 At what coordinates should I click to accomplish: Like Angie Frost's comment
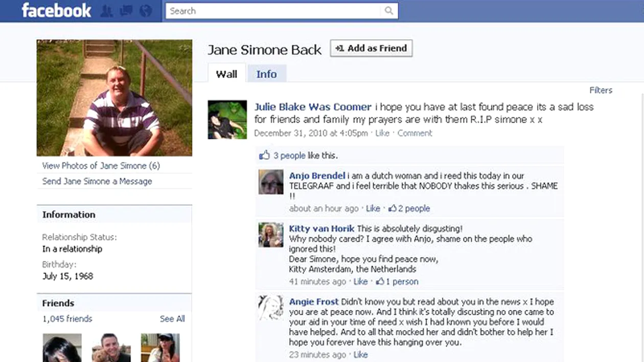tap(360, 354)
